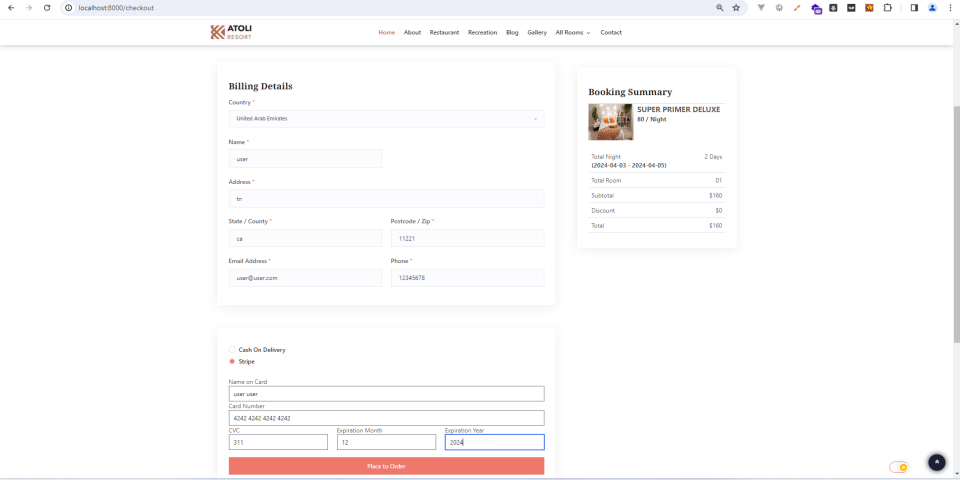Select Stripe payment option
This screenshot has height=480, width=960.
232,361
